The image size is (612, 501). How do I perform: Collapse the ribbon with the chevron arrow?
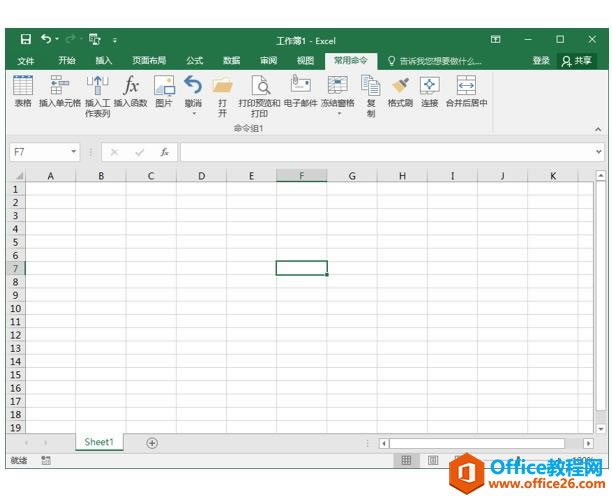(598, 129)
